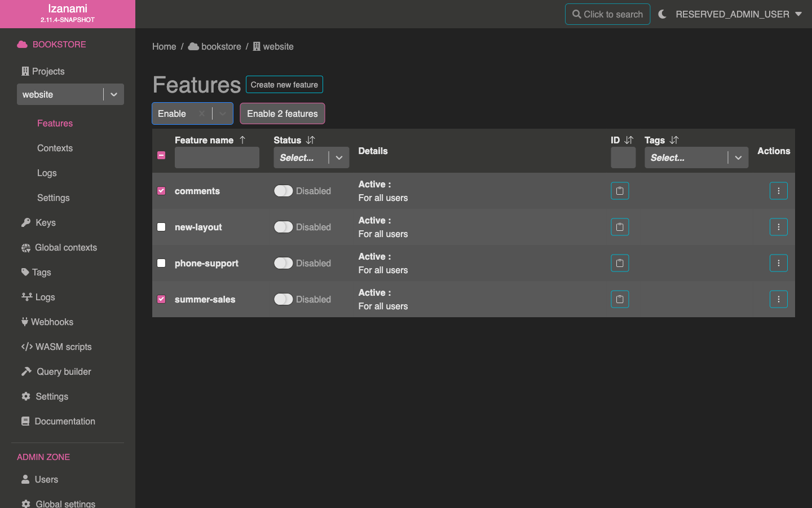
Task: Clear the Enable bulk action selection
Action: click(x=201, y=113)
